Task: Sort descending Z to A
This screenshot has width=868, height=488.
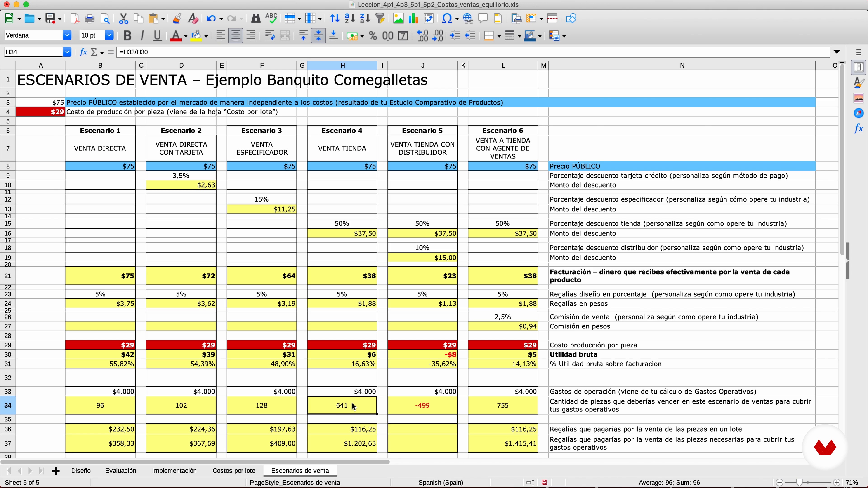Action: coord(365,19)
